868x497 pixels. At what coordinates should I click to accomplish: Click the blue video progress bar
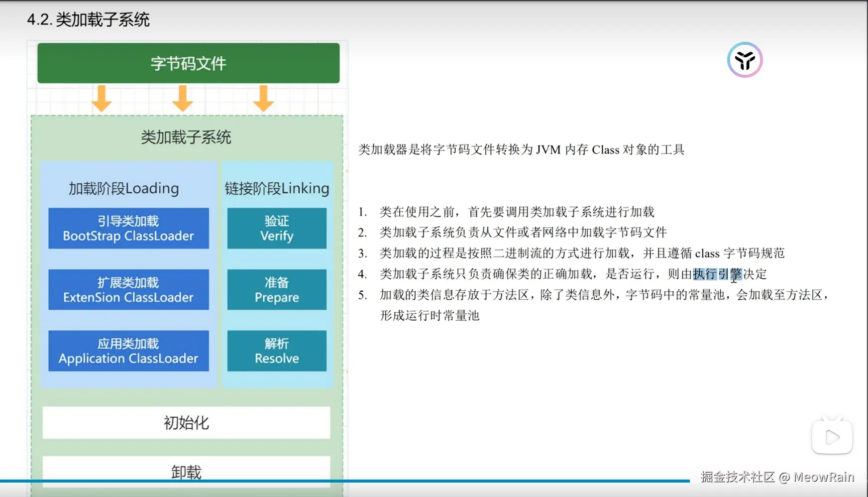tap(345, 481)
